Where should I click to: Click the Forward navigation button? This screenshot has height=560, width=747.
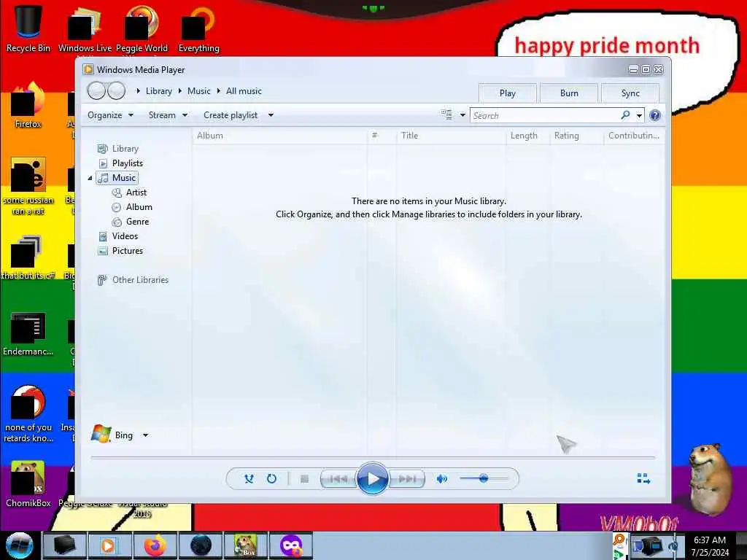pos(116,90)
